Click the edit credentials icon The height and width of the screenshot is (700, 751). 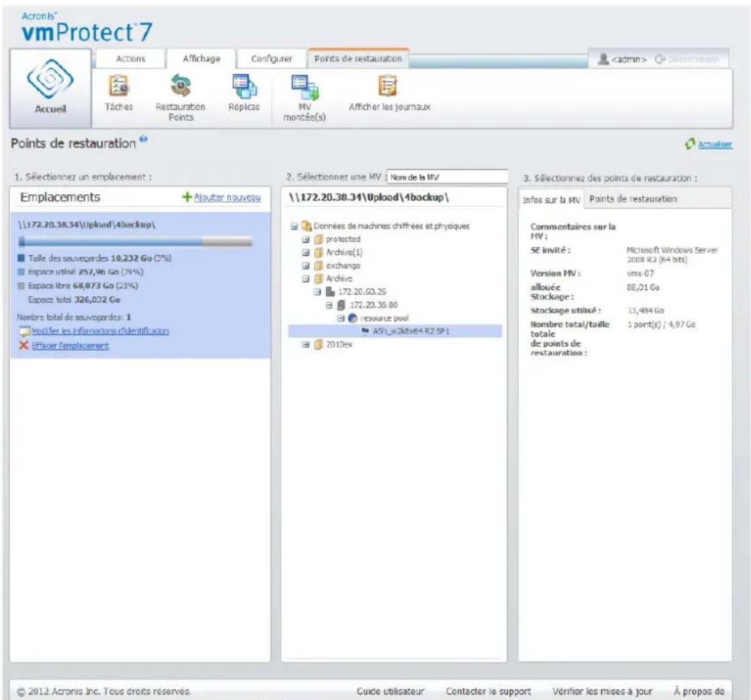[24, 331]
